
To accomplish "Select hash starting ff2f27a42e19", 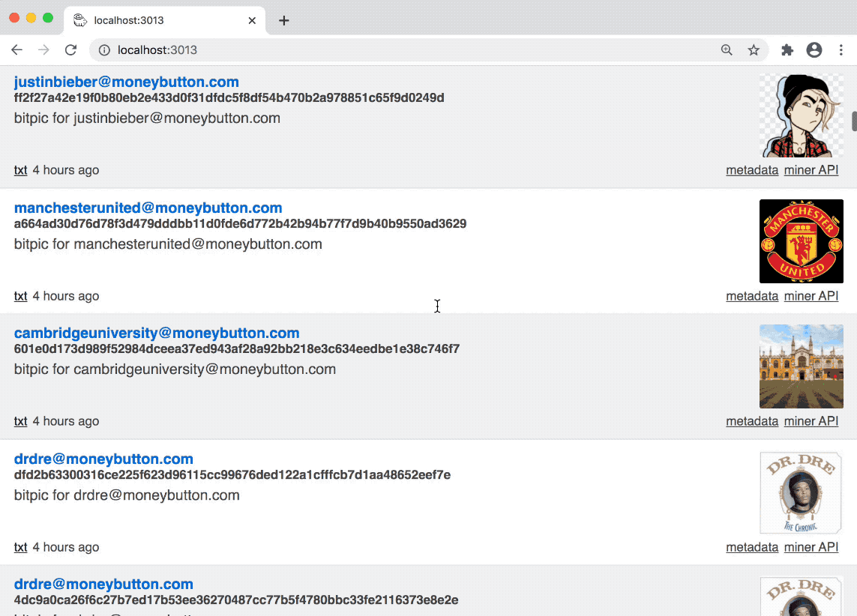I will coord(229,98).
